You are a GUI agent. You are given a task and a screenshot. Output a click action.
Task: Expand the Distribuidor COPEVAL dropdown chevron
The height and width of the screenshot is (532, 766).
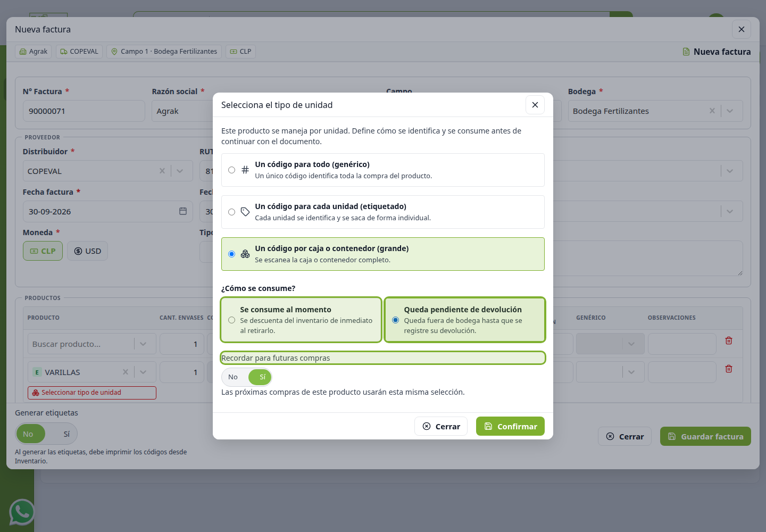pos(180,171)
